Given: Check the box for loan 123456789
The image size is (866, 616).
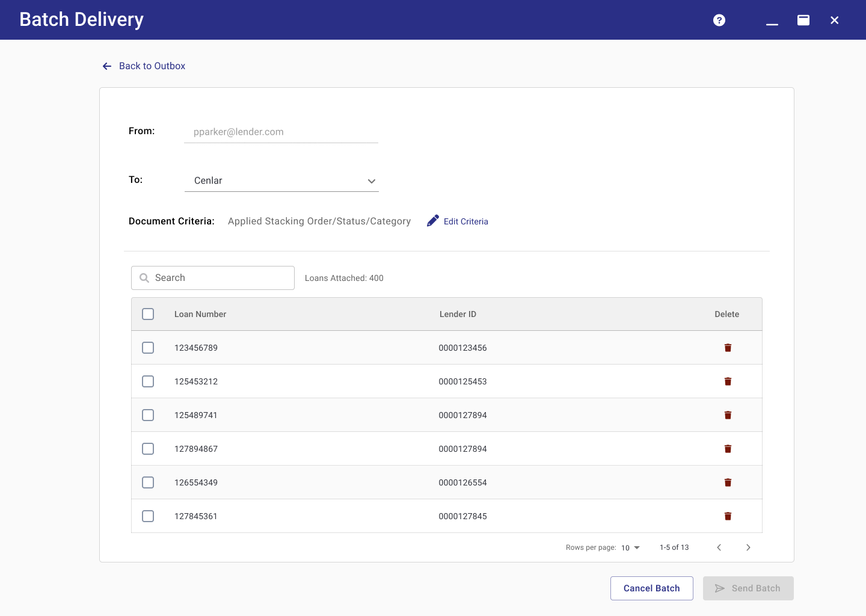Looking at the screenshot, I should coord(148,348).
